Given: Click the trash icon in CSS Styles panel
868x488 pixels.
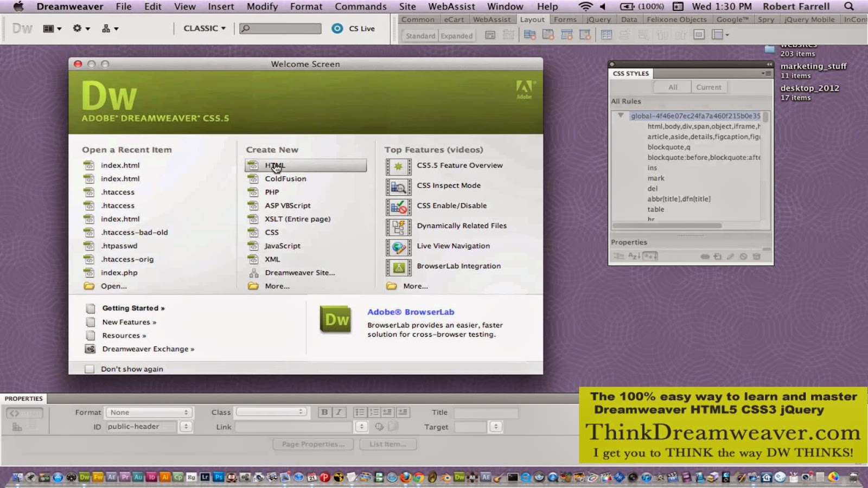Looking at the screenshot, I should [x=757, y=256].
